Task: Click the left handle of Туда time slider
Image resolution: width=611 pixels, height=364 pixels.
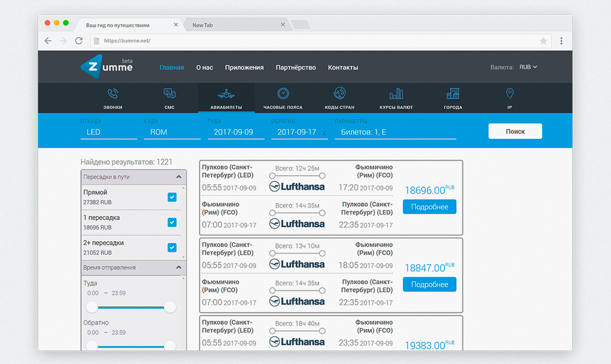Action: click(x=92, y=307)
